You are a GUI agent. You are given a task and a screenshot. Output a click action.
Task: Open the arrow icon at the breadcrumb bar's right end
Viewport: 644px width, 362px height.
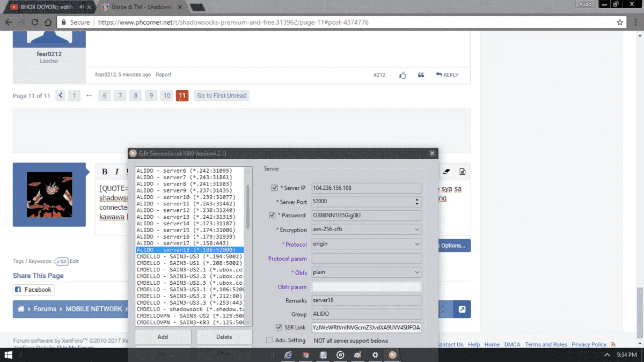click(462, 309)
